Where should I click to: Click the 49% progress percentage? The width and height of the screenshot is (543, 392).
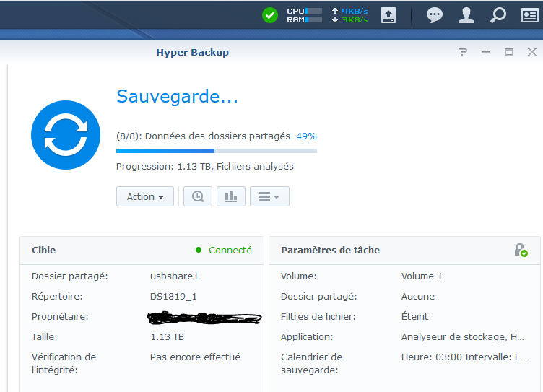tap(306, 136)
